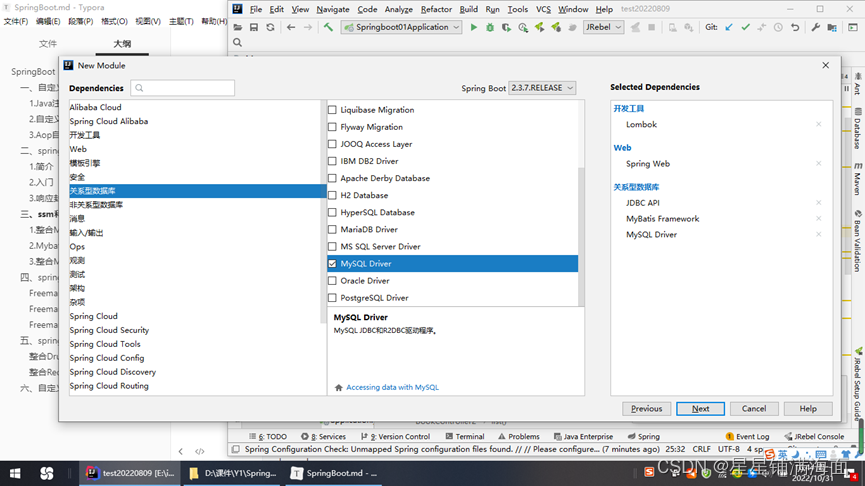Click the Forward navigation arrow
This screenshot has height=486, width=865.
308,27
